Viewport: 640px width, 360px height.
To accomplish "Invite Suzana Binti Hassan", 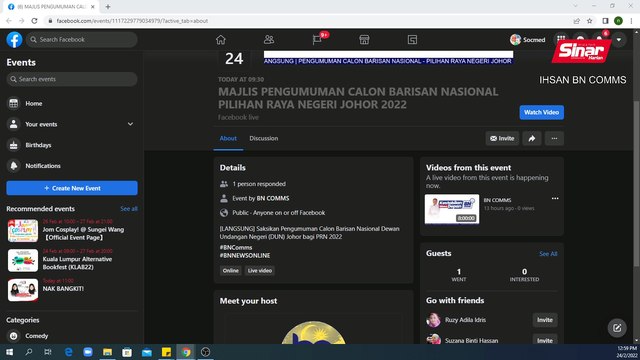I will (x=545, y=340).
